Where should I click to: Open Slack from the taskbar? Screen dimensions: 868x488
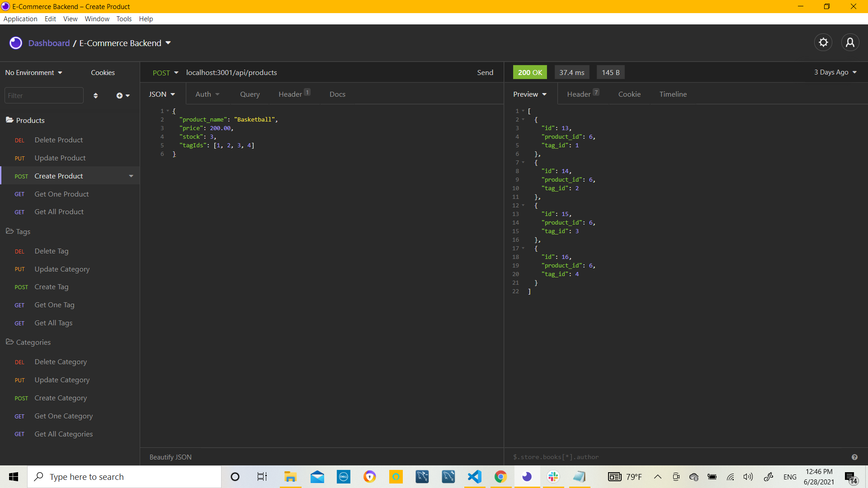[x=553, y=476]
